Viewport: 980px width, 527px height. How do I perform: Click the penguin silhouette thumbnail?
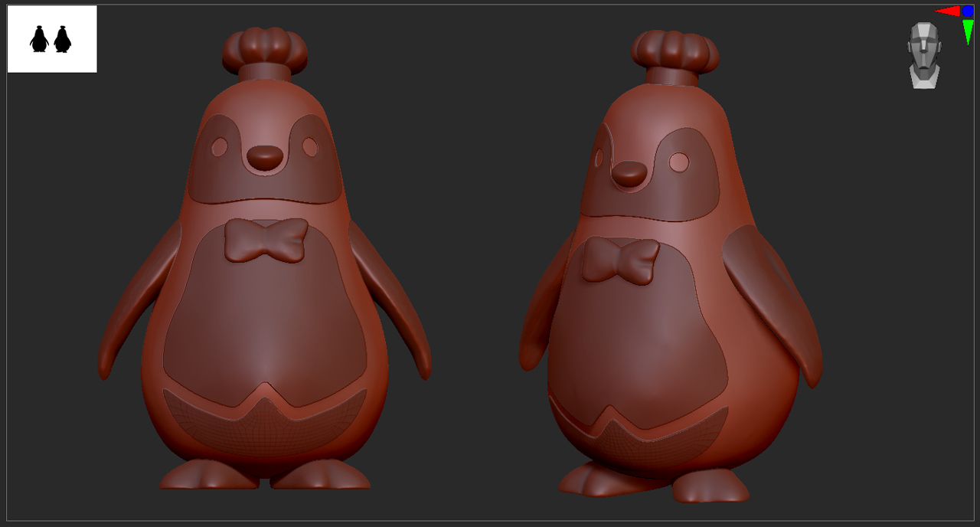pos(52,39)
